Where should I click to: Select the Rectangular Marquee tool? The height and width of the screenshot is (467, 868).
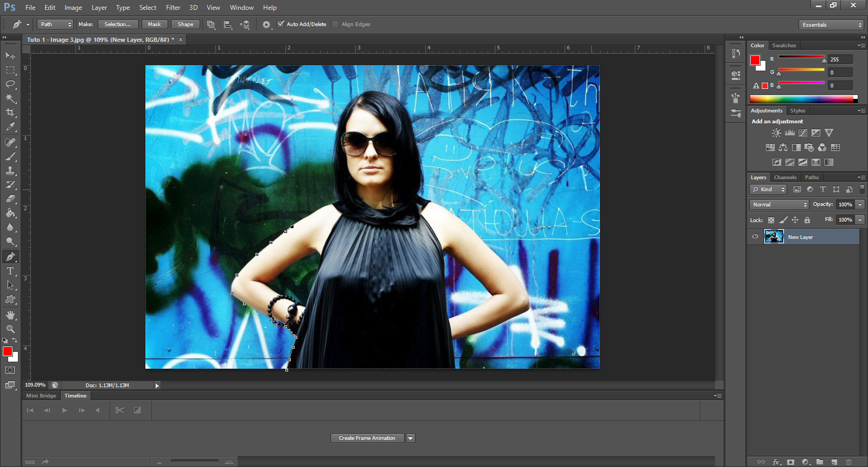coord(10,70)
